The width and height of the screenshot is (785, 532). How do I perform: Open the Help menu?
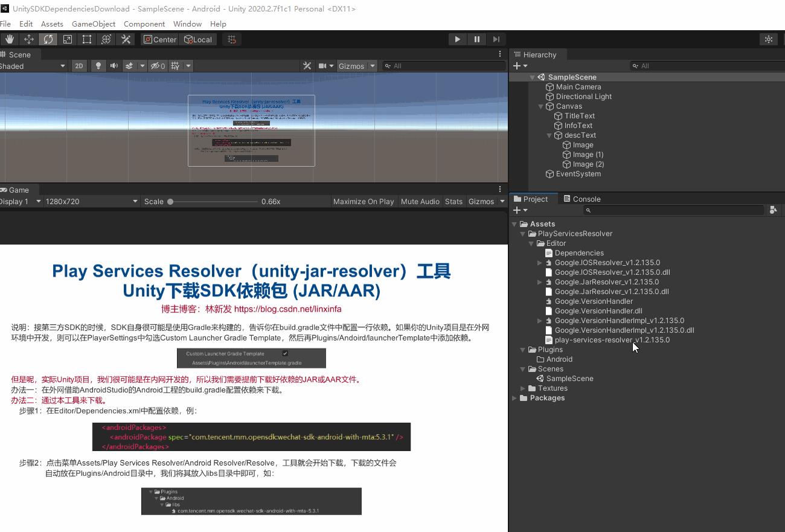(218, 24)
